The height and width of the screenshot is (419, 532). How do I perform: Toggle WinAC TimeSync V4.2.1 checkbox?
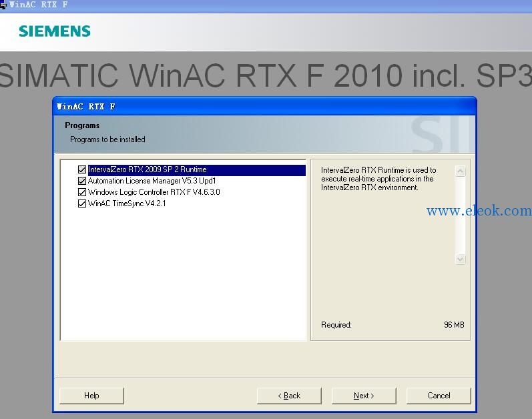tap(81, 203)
